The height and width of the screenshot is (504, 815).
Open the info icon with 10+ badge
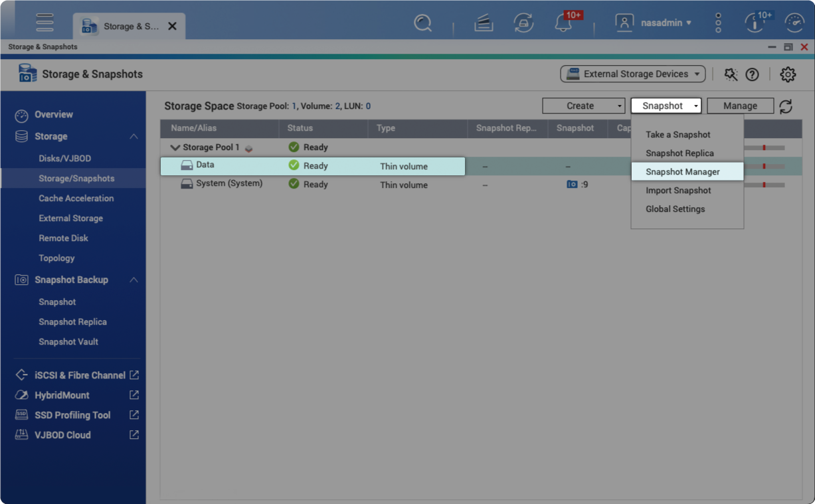[755, 23]
